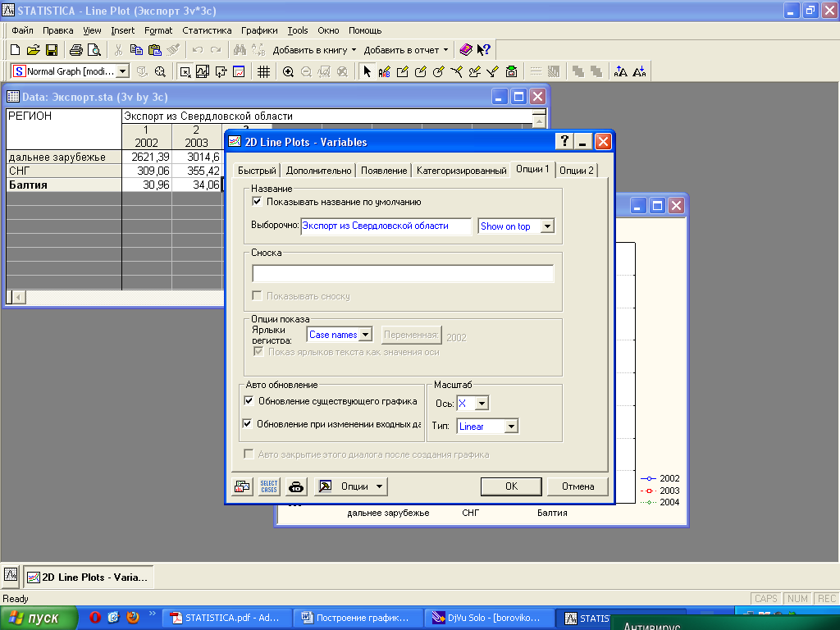Open the Файл menu
The height and width of the screenshot is (630, 840).
click(x=22, y=30)
